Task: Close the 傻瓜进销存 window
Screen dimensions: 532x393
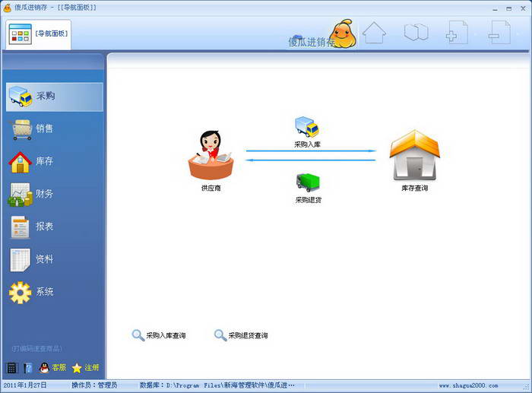Action: point(523,9)
